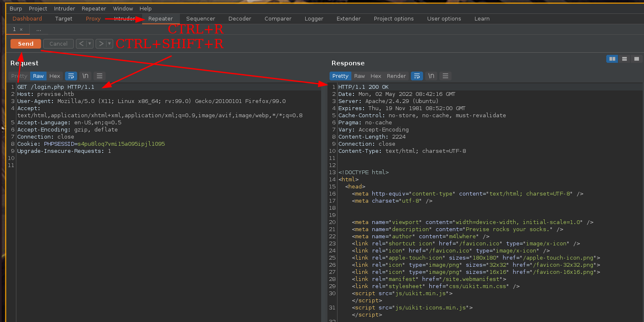
Task: Toggle non-printable characters in Response viewer
Action: [431, 76]
